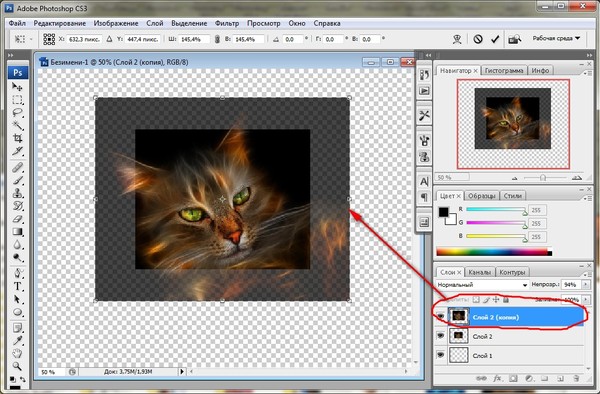This screenshot has width=600, height=394.
Task: Open the Нормальный blend mode dropdown
Action: coord(482,285)
